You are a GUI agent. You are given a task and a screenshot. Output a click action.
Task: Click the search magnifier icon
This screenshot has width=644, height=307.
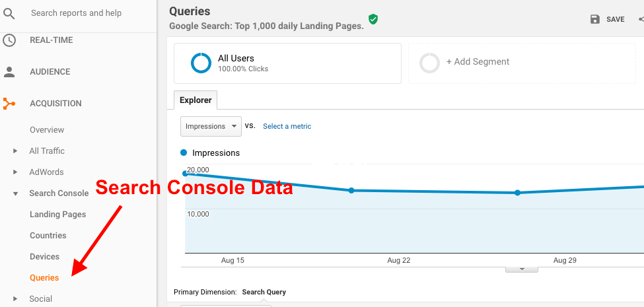point(9,13)
